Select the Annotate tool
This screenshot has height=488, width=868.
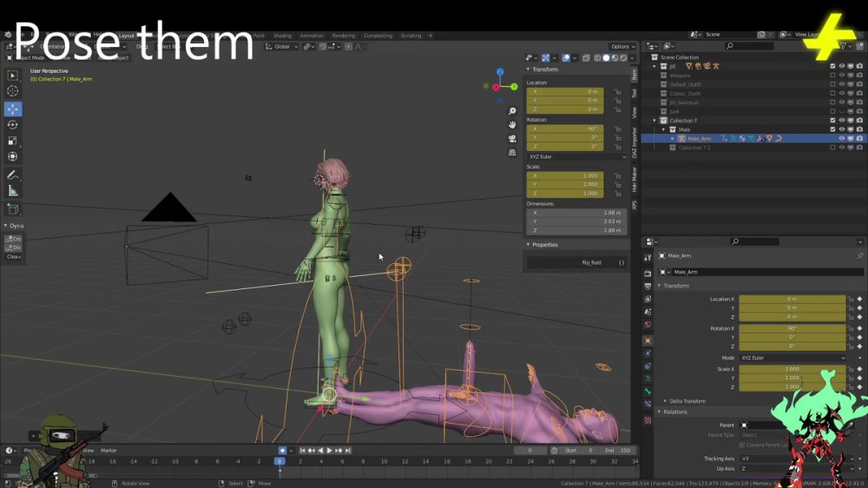pyautogui.click(x=13, y=175)
